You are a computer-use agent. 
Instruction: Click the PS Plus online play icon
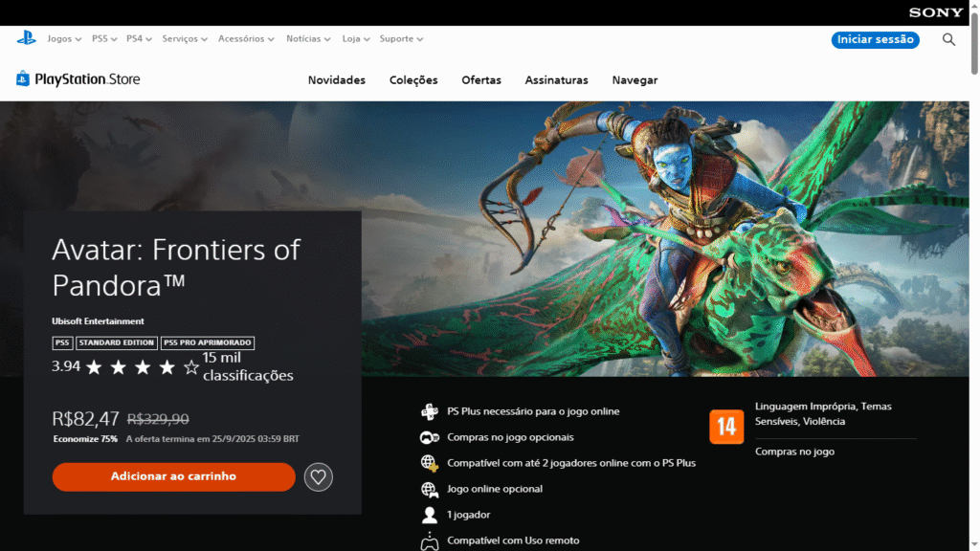point(430,411)
